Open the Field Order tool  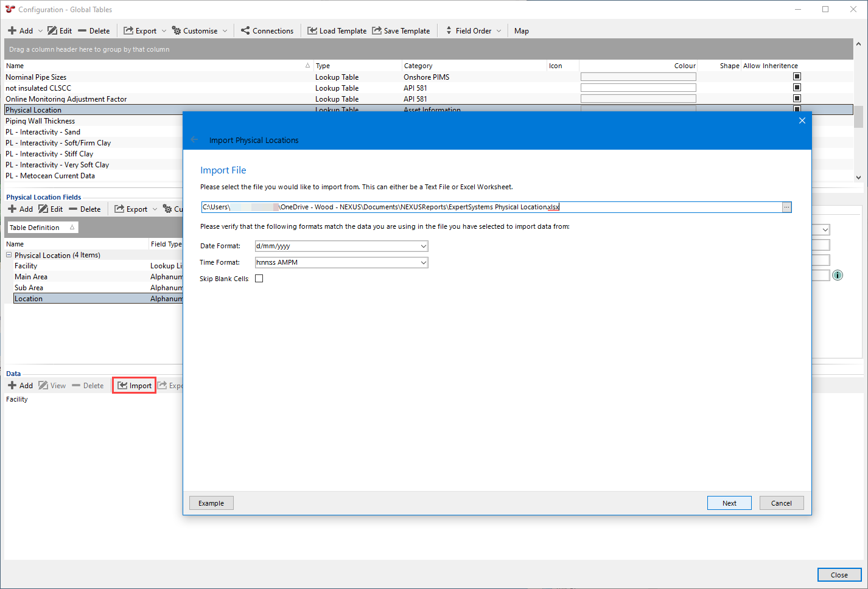tap(469, 30)
